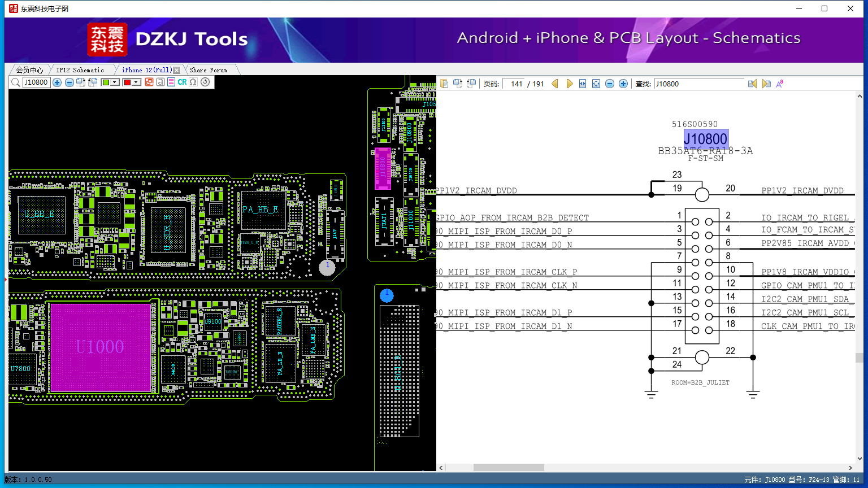Viewport: 868px width, 488px height.
Task: Click the horizontal scrollbar thumb under schematic
Action: tap(509, 468)
